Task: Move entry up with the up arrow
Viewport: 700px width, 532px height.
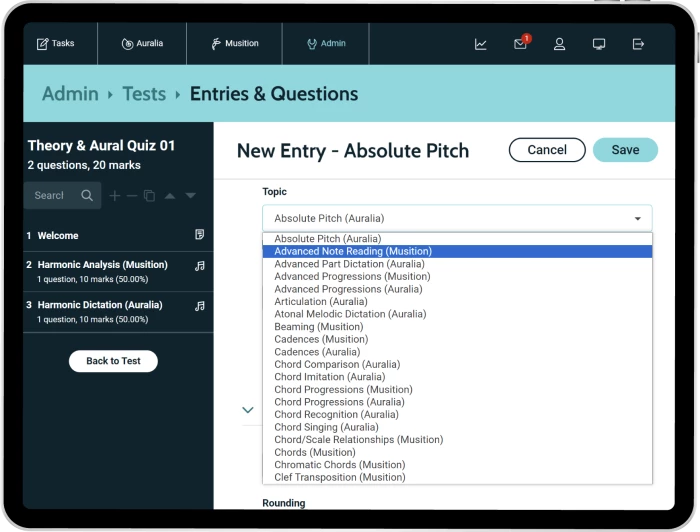Action: tap(170, 196)
